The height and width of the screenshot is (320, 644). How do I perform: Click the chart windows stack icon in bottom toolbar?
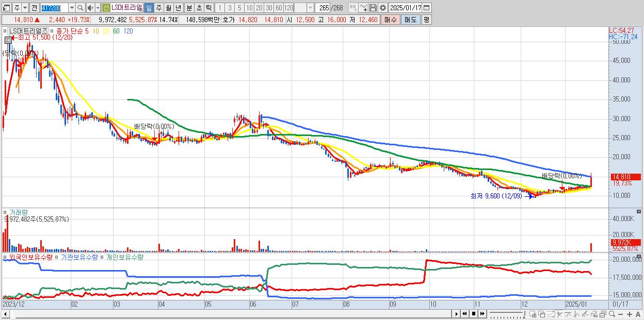tap(603, 314)
